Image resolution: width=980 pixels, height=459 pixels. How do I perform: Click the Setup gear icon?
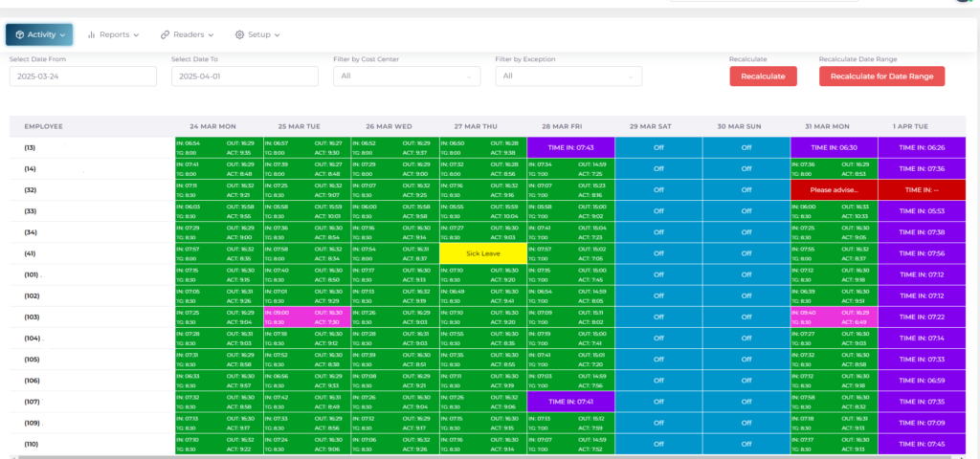pyautogui.click(x=239, y=34)
